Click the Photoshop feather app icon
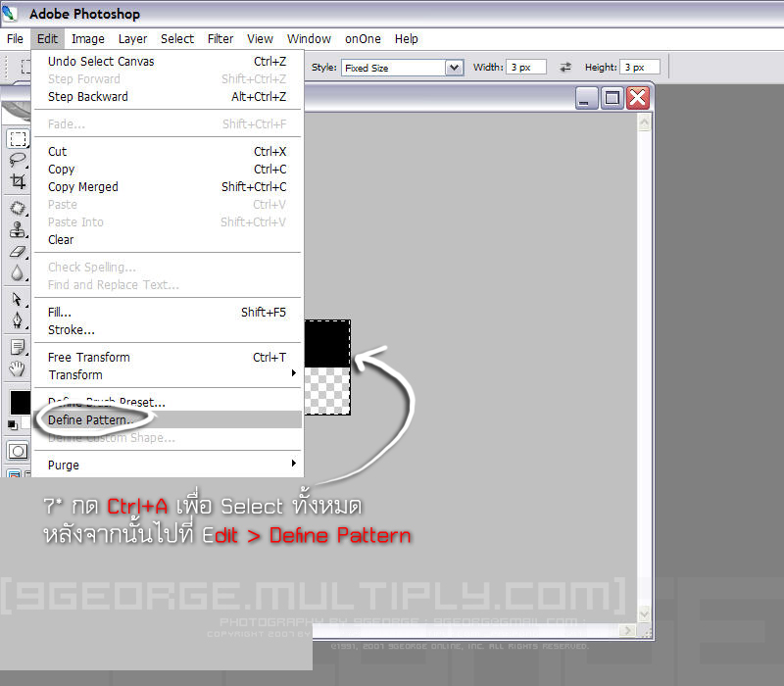784x686 pixels. [9, 13]
